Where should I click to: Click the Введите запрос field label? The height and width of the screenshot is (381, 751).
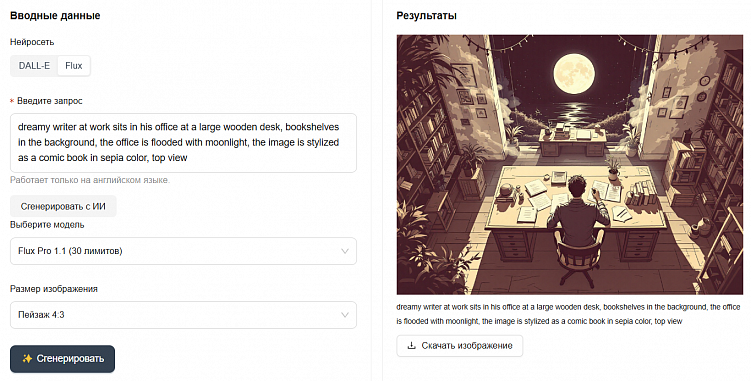click(49, 101)
